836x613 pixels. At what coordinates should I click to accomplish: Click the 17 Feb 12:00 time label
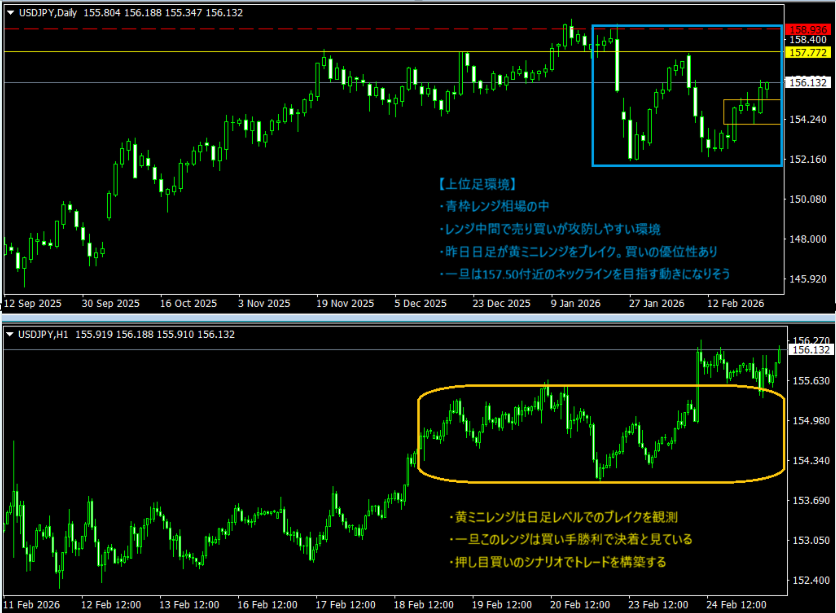coord(345,605)
